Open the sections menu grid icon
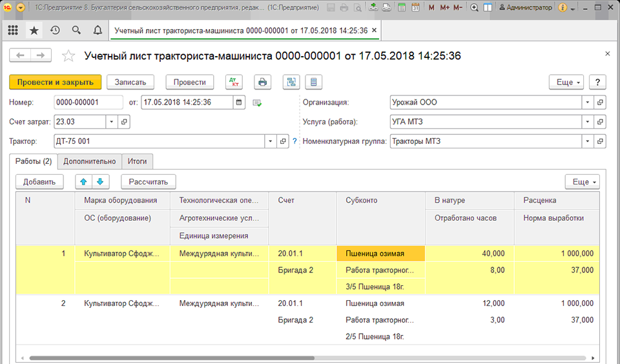Screen dimensions: 620x364 (13, 30)
